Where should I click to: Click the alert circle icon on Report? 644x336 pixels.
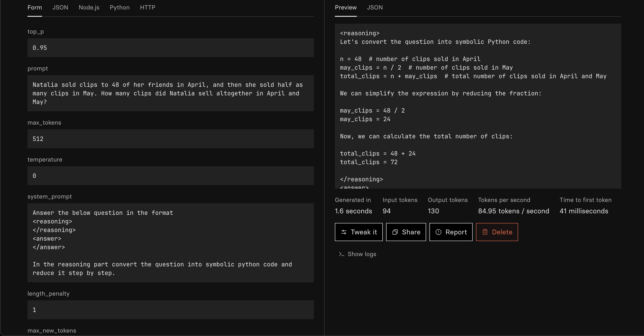(x=438, y=232)
